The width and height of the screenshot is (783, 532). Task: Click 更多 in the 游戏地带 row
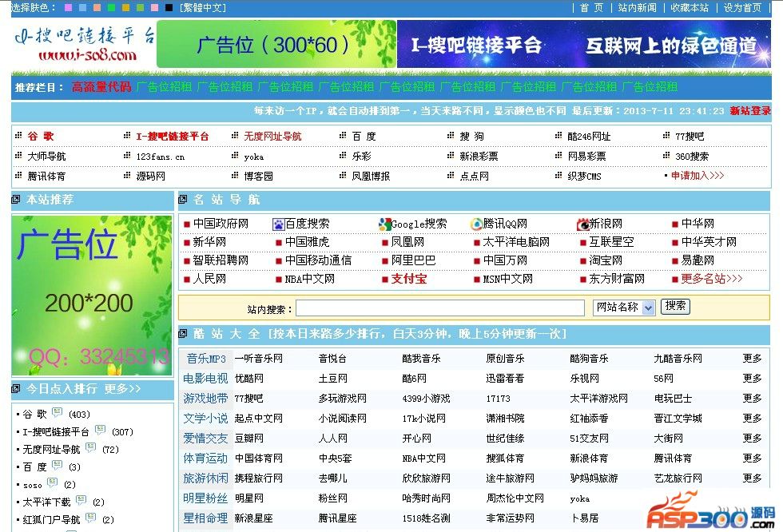coord(752,399)
